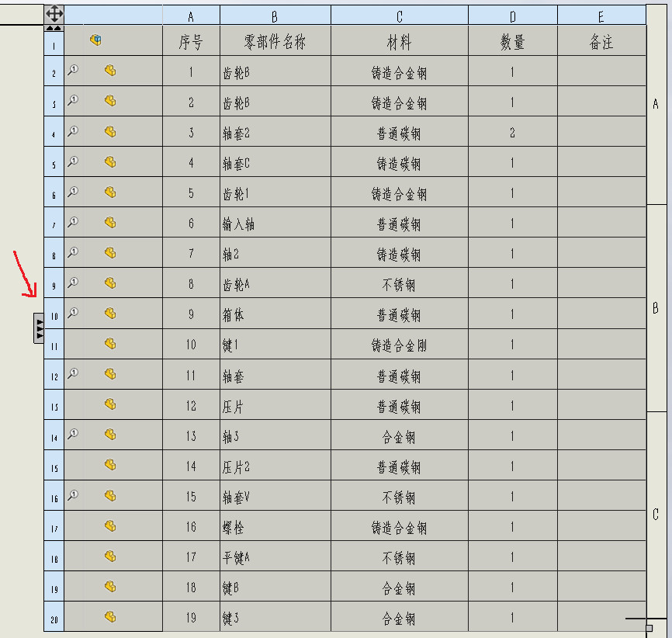The width and height of the screenshot is (672, 638).
Task: Click the part icon in item 12 压片 row
Action: click(x=110, y=404)
